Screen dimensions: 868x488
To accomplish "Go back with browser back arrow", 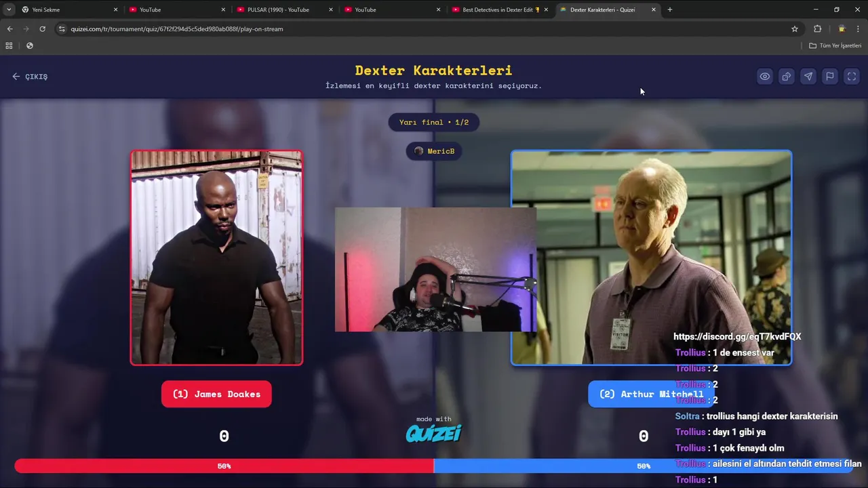I will (9, 29).
